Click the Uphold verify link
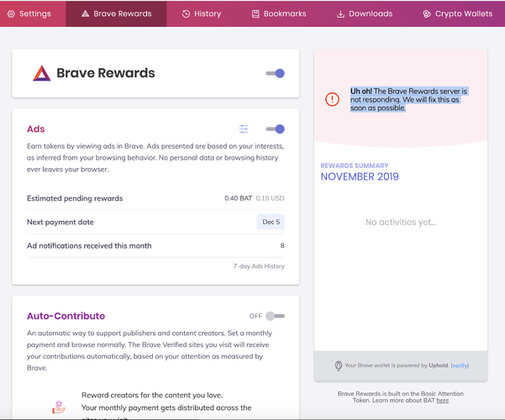The image size is (505, 420). point(460,365)
